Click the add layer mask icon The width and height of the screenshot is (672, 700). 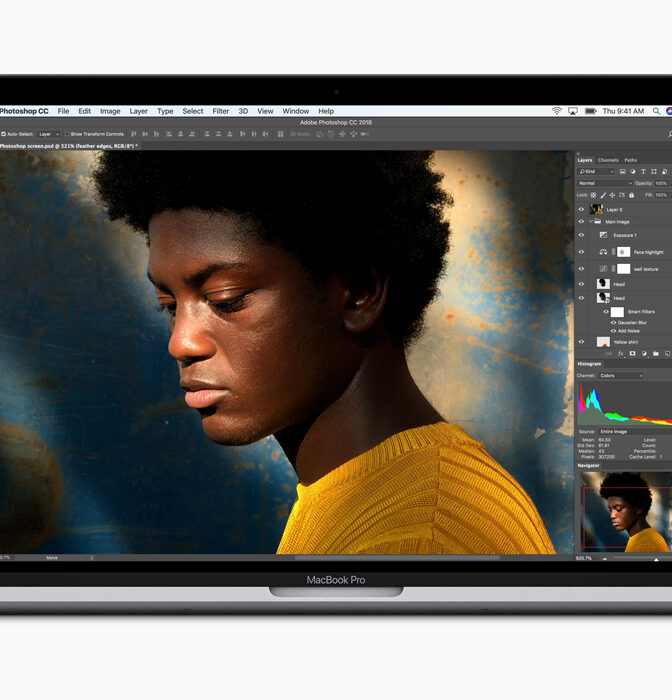pos(631,353)
